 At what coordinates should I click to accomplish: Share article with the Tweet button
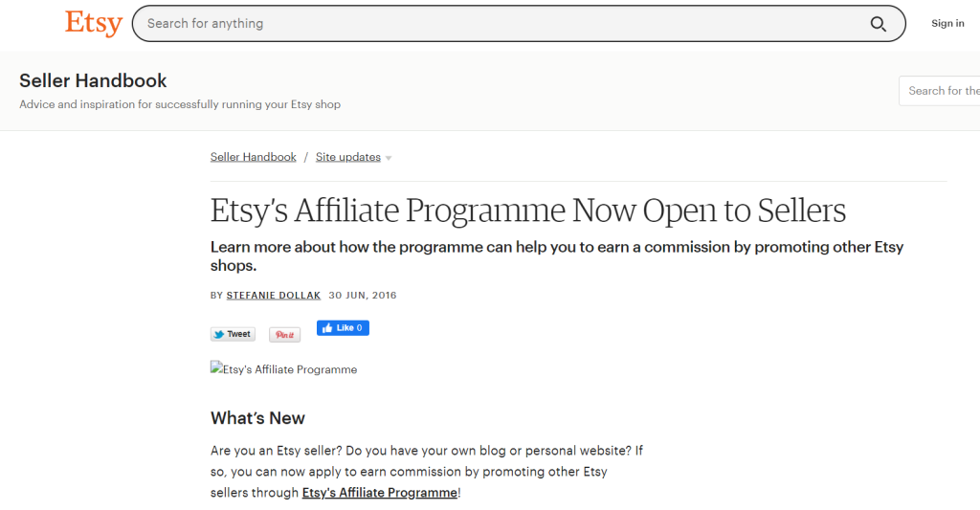(233, 334)
